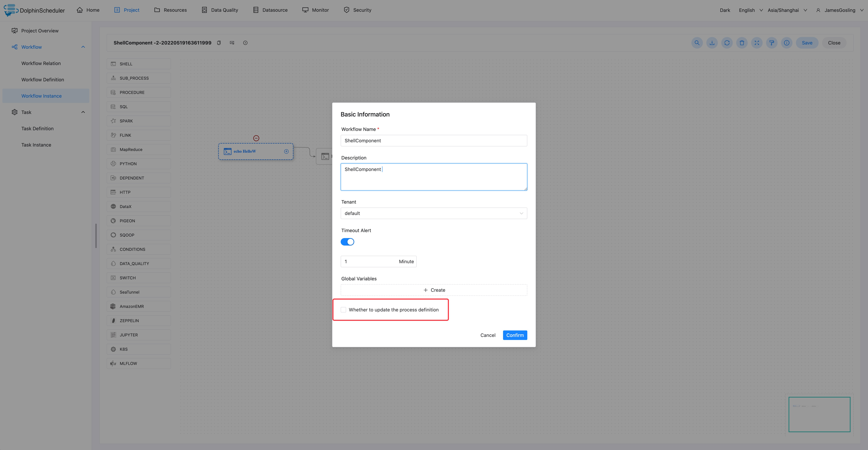Click the version info icon
The height and width of the screenshot is (450, 868).
pyautogui.click(x=786, y=43)
